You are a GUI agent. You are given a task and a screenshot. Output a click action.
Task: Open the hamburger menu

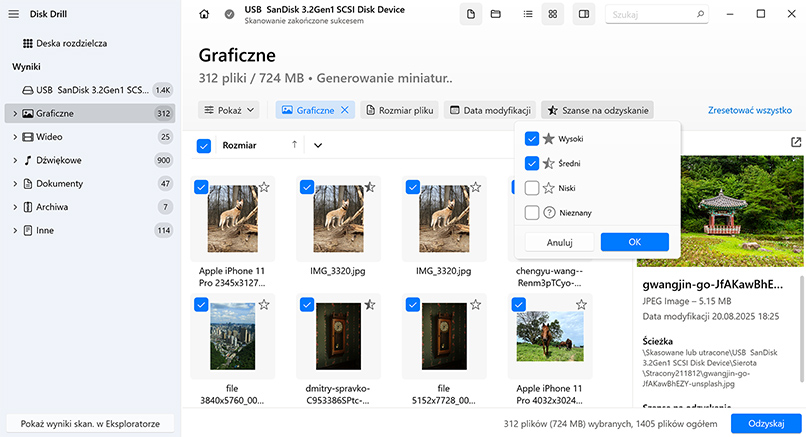tap(14, 14)
